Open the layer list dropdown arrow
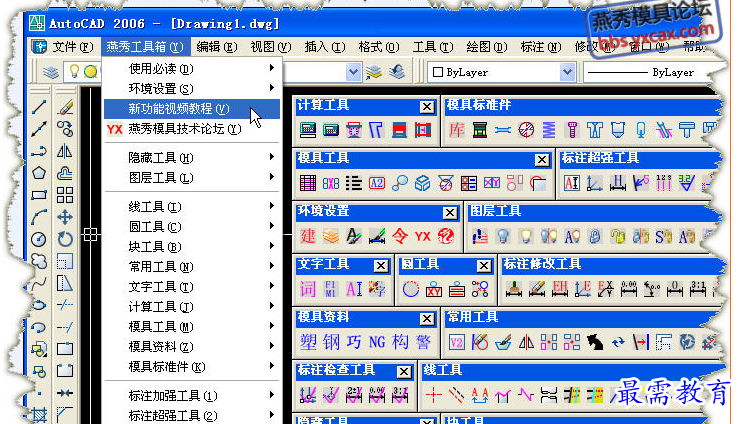Viewport: 739px width, 424px height. (x=353, y=72)
